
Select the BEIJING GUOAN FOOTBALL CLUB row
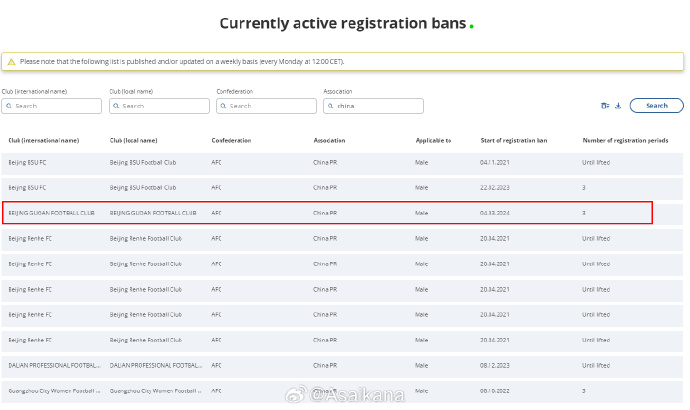pyautogui.click(x=328, y=212)
